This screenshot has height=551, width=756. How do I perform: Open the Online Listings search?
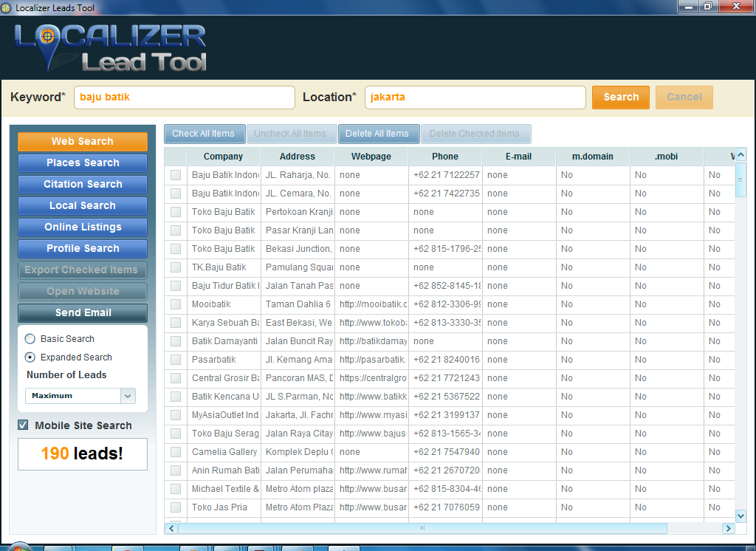[83, 227]
